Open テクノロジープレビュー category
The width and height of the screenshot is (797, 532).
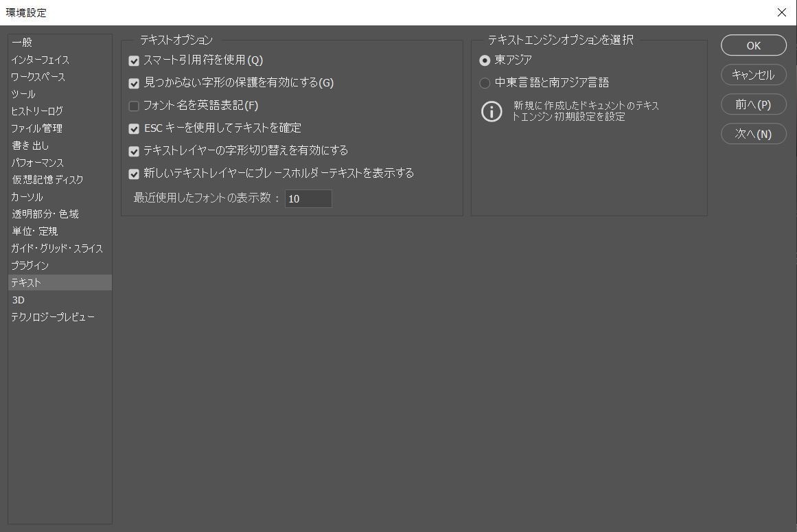point(52,317)
